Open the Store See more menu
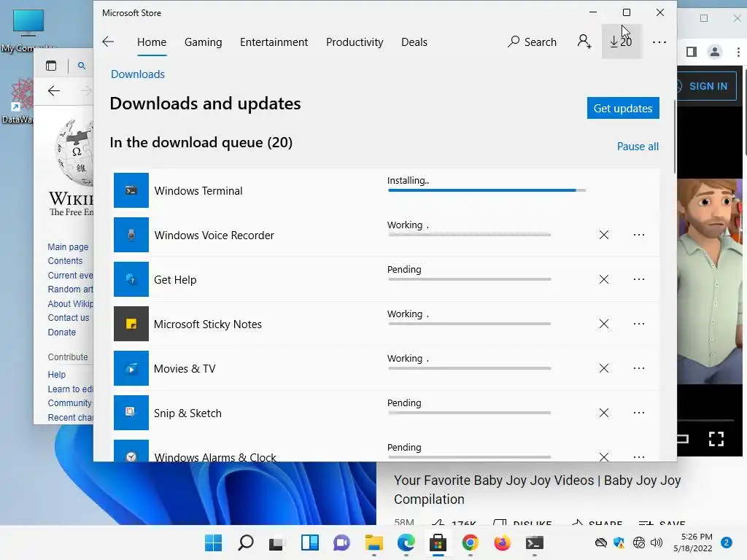This screenshot has width=747, height=560. 659,42
